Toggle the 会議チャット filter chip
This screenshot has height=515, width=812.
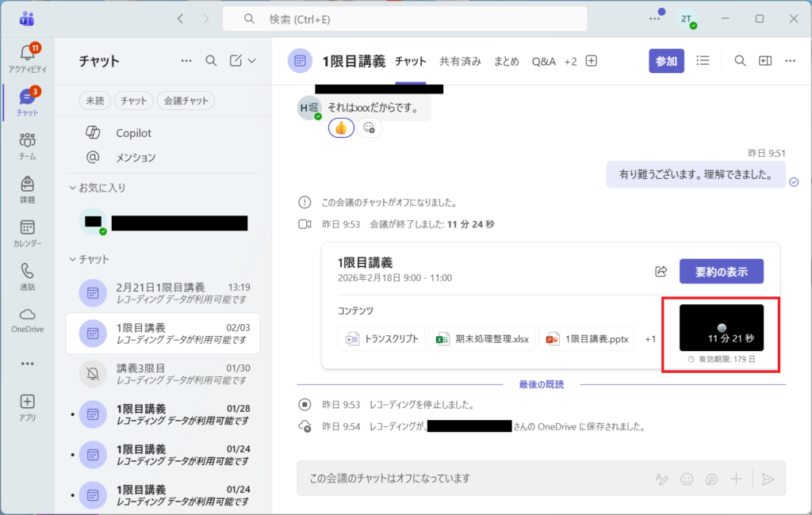(x=186, y=101)
